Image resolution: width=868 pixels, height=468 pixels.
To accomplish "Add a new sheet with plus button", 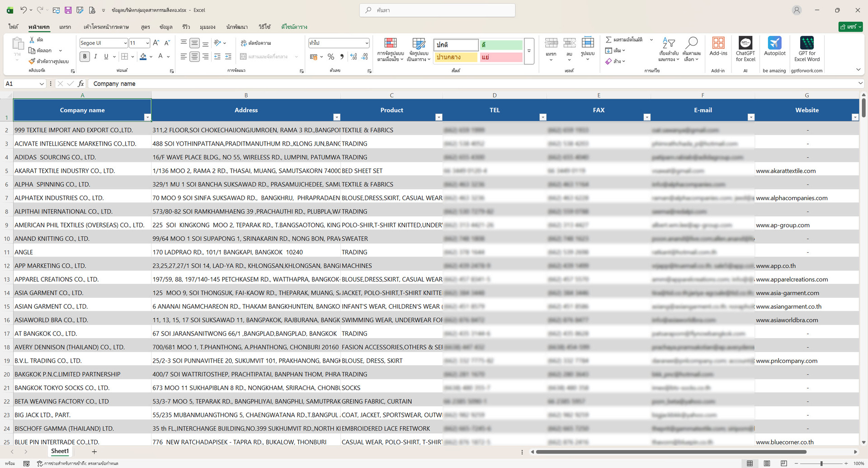I will [94, 452].
